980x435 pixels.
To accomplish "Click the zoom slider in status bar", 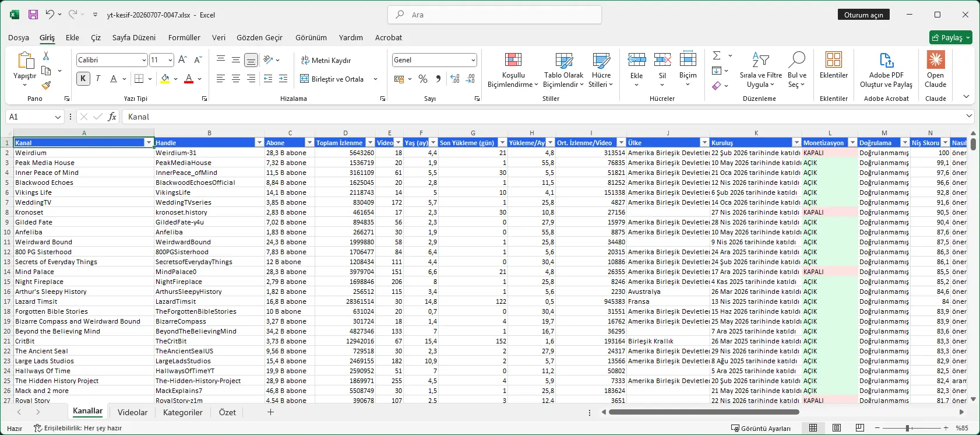I will pos(907,428).
